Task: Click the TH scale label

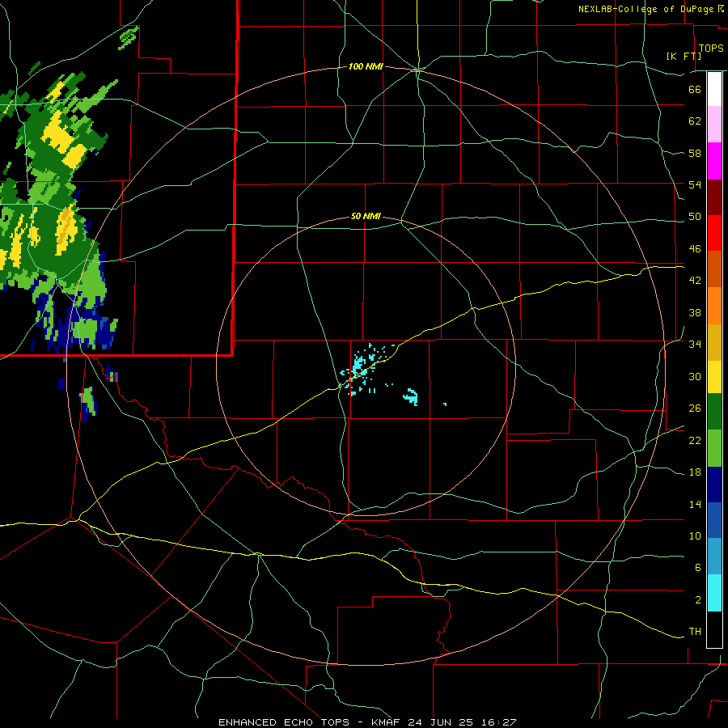Action: (x=695, y=632)
